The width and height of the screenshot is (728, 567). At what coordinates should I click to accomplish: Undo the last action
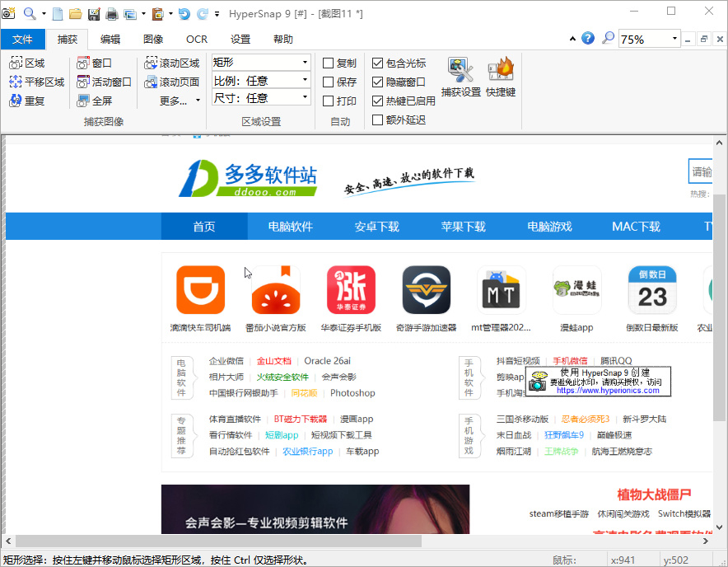click(x=184, y=14)
